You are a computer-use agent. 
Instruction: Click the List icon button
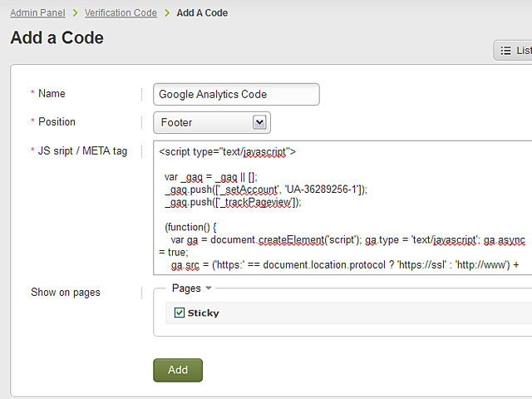513,51
